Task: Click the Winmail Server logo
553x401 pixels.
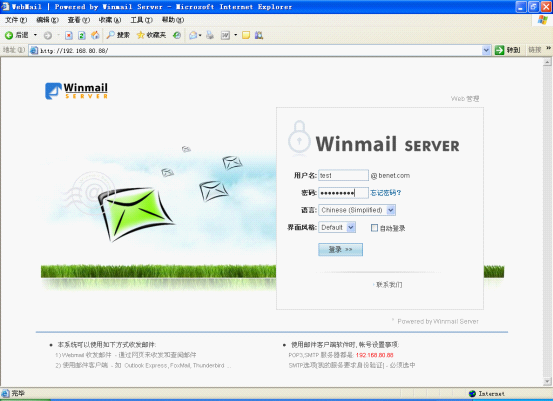Action: coord(77,91)
